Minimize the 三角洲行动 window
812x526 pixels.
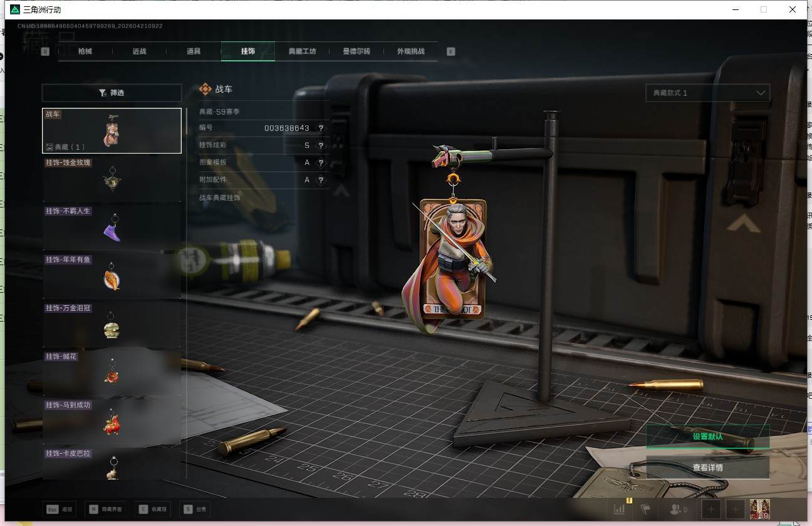click(735, 9)
